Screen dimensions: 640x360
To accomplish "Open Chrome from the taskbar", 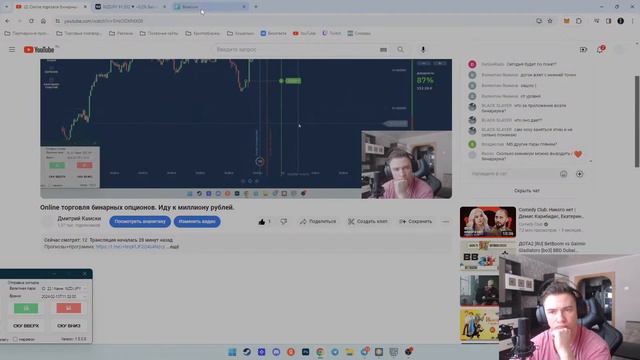I will pyautogui.click(x=320, y=352).
